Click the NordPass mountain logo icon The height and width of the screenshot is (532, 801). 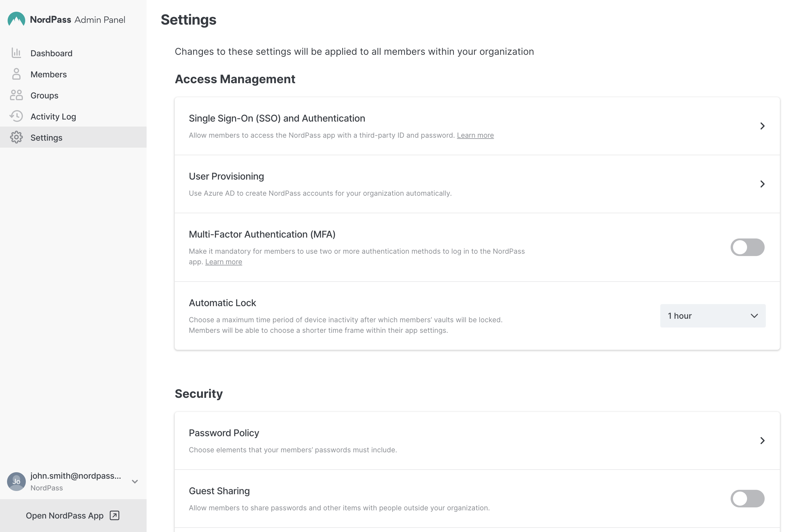pos(16,19)
